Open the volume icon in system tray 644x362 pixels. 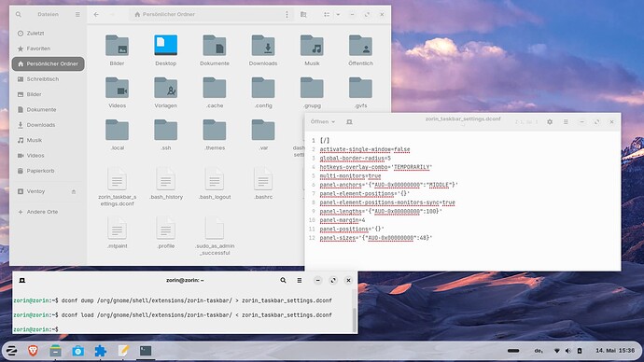pos(568,351)
